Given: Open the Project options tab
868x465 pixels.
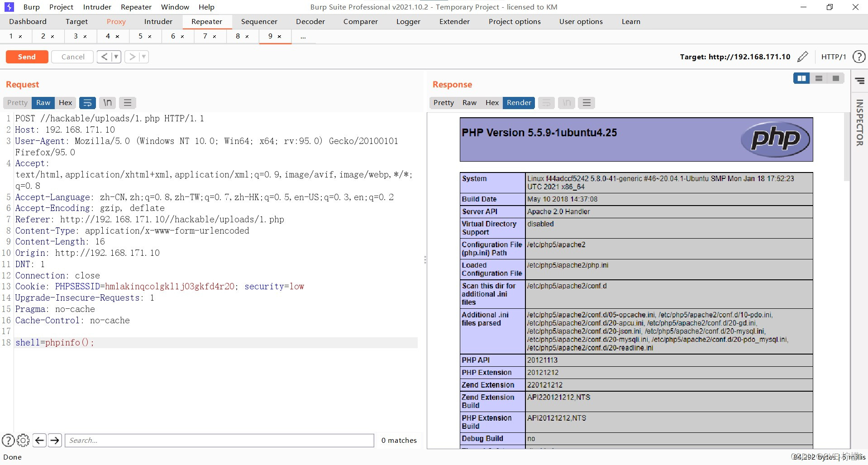Looking at the screenshot, I should pyautogui.click(x=515, y=21).
